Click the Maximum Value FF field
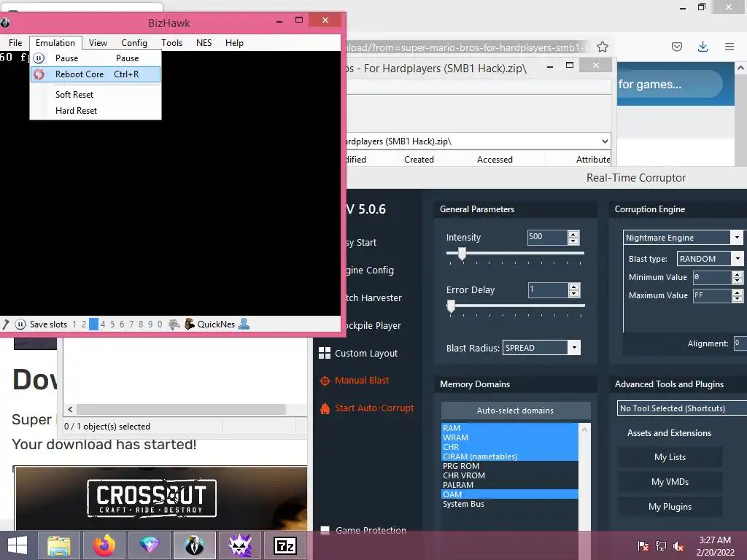The image size is (747, 560). pyautogui.click(x=712, y=296)
